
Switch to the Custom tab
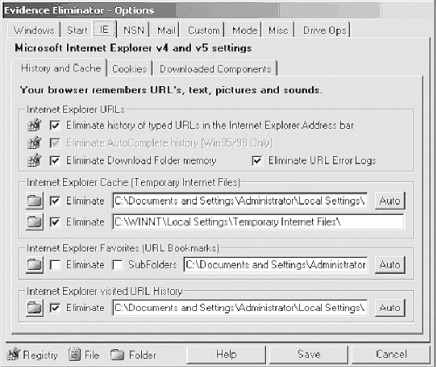(204, 30)
